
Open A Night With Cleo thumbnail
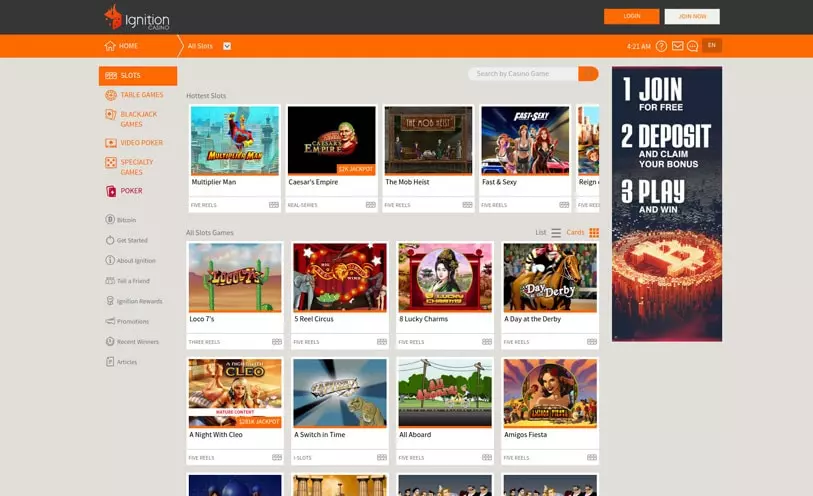click(235, 393)
